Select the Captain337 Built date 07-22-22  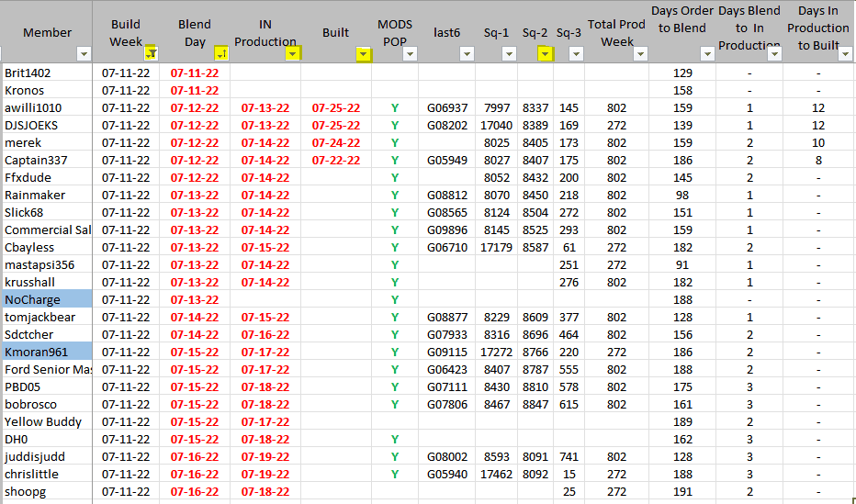[335, 160]
